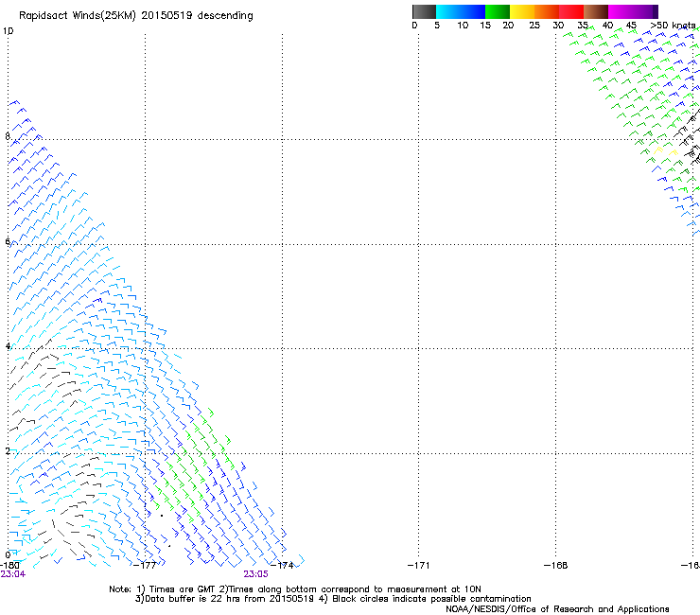Click the orange 25-30 knots color segment
This screenshot has width=700, height=615.
point(547,11)
